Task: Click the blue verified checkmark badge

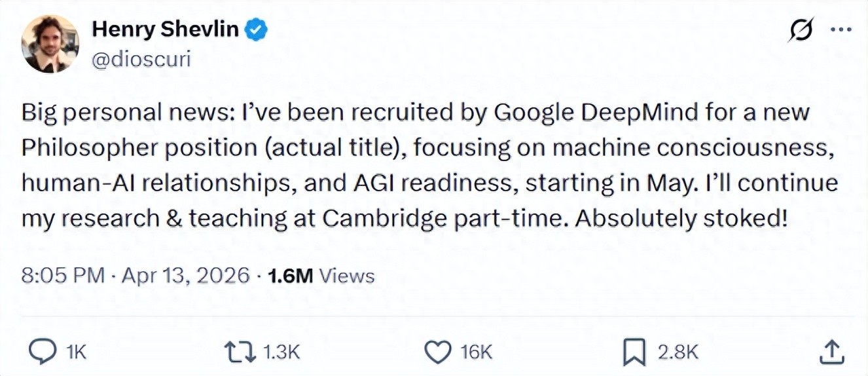Action: [x=256, y=29]
